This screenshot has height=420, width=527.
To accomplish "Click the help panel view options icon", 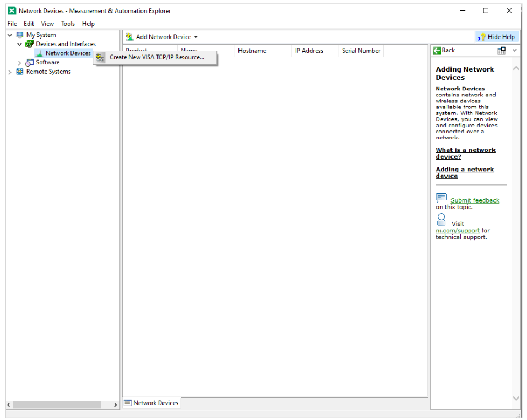I will (501, 51).
